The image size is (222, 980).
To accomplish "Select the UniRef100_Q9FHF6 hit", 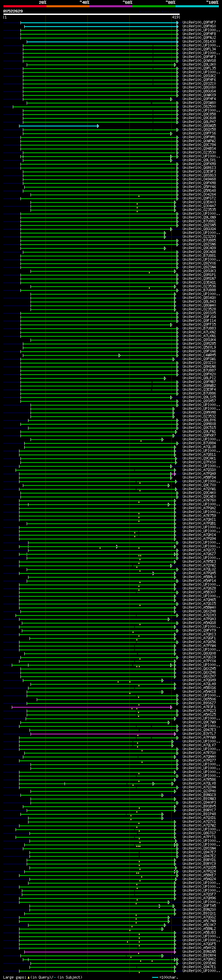I will point(199,80).
